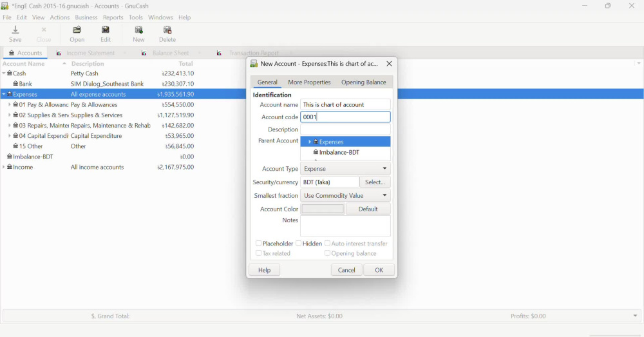Click the Balance Sheet tab report icon
644x337 pixels.
point(144,53)
